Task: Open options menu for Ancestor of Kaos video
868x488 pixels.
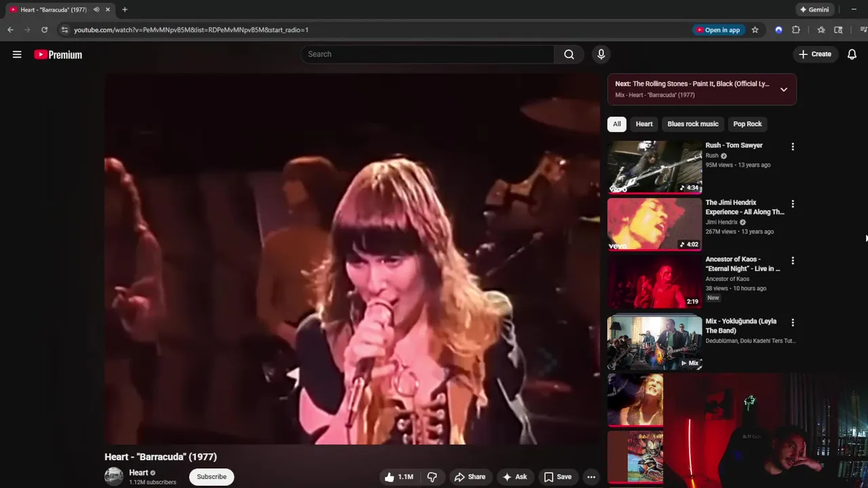Action: pyautogui.click(x=793, y=261)
